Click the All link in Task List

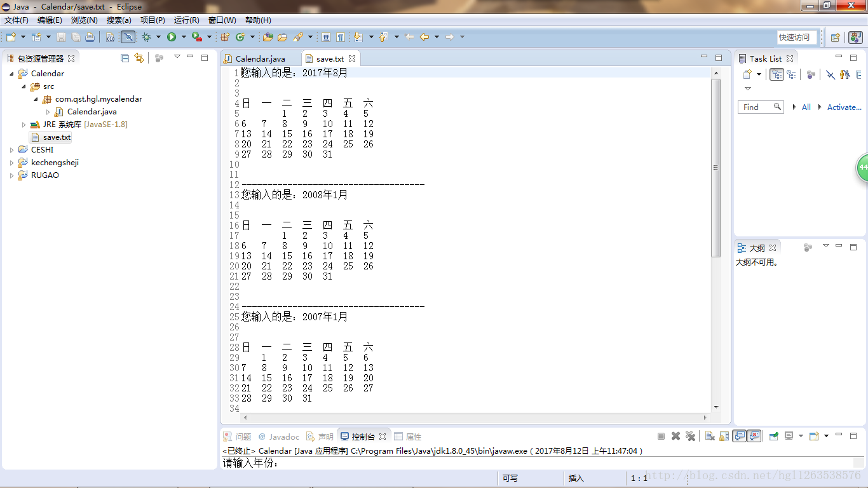point(806,107)
